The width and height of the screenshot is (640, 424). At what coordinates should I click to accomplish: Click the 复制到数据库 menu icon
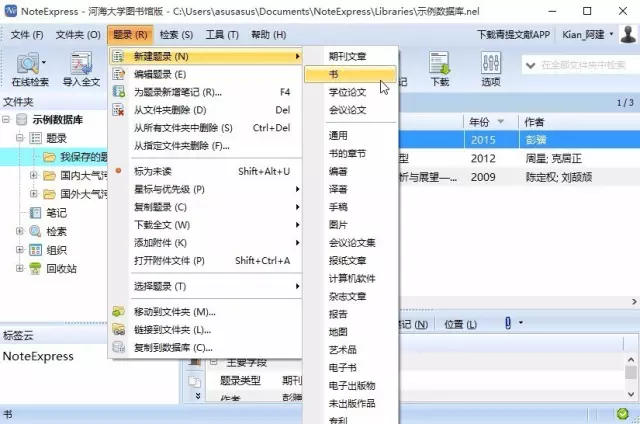click(x=118, y=347)
